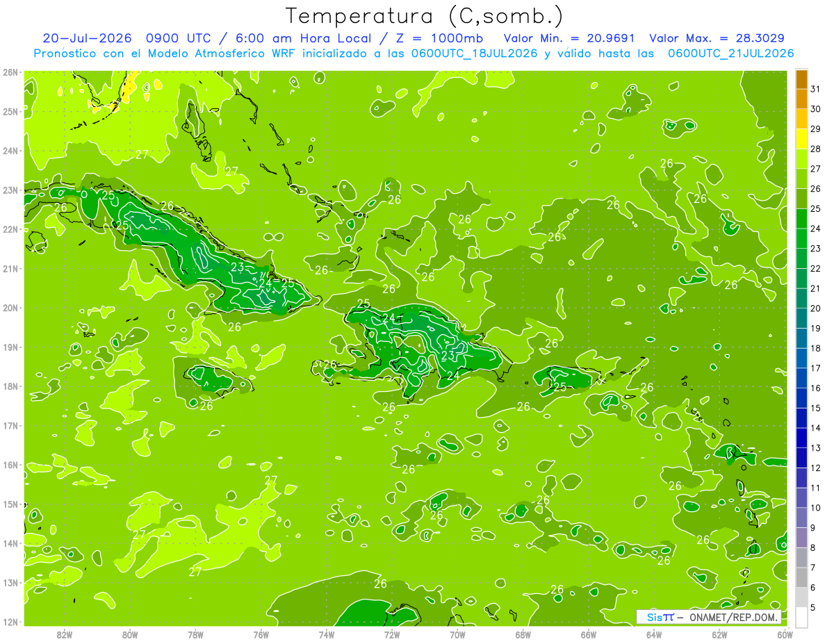This screenshot has height=644, width=834.
Task: Click the '24N' latitude axis label
Action: pyautogui.click(x=10, y=151)
